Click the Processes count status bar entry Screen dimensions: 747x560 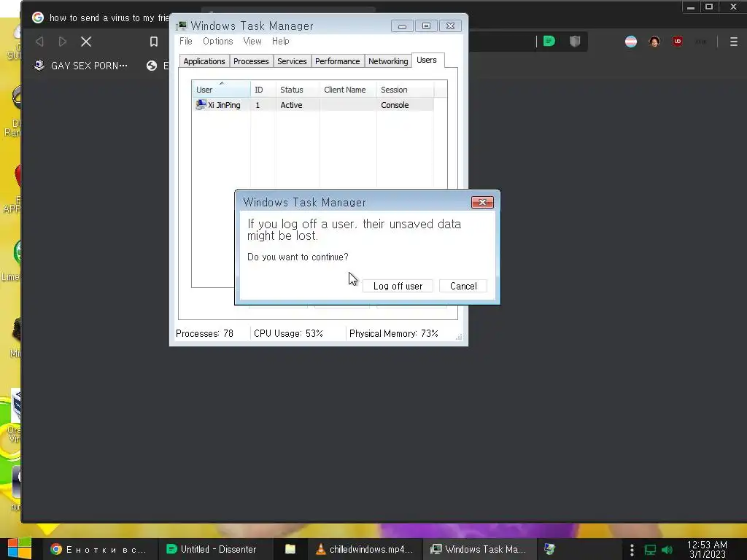click(204, 333)
